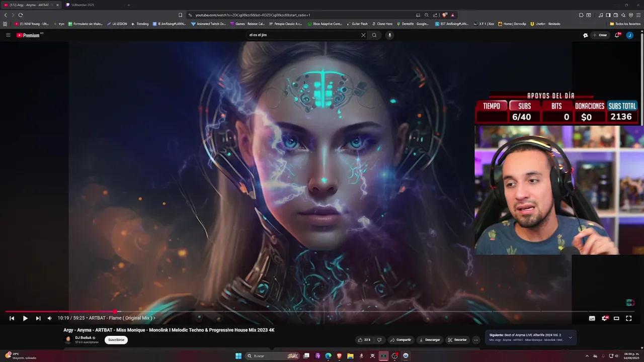The image size is (644, 362).
Task: Close the Argy - Anyma tab
Action: (x=57, y=5)
